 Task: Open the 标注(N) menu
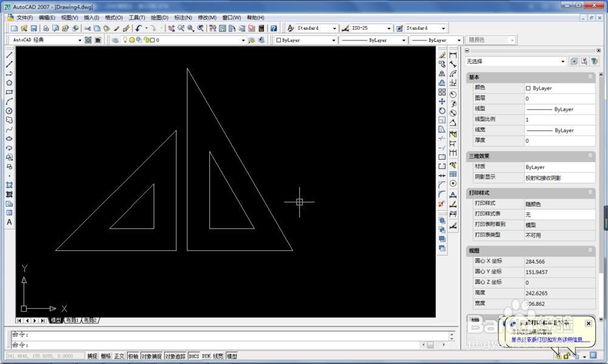183,18
